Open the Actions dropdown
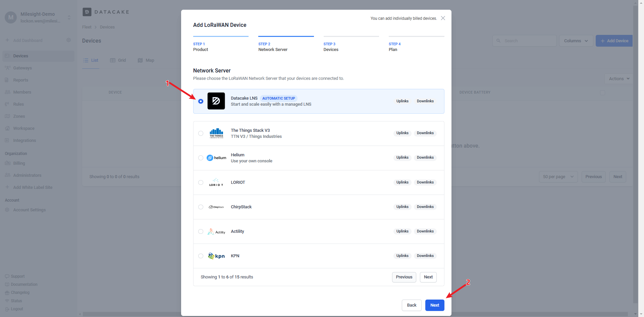This screenshot has width=644, height=317. [x=619, y=78]
